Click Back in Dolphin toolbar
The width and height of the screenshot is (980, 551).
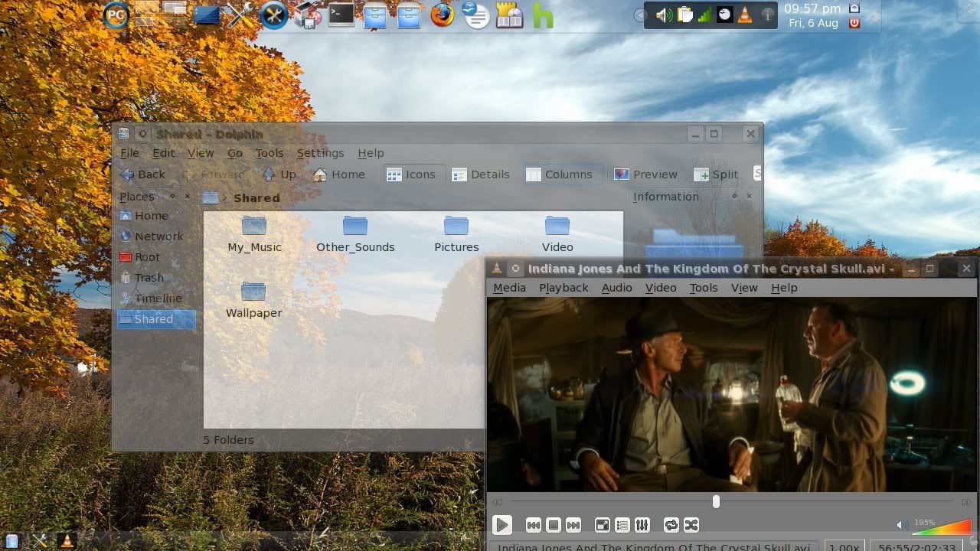pos(142,174)
